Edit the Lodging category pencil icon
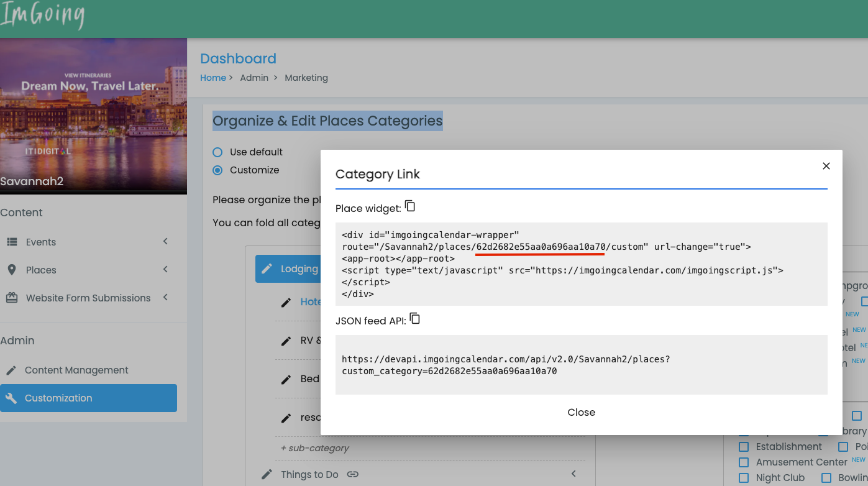 267,268
